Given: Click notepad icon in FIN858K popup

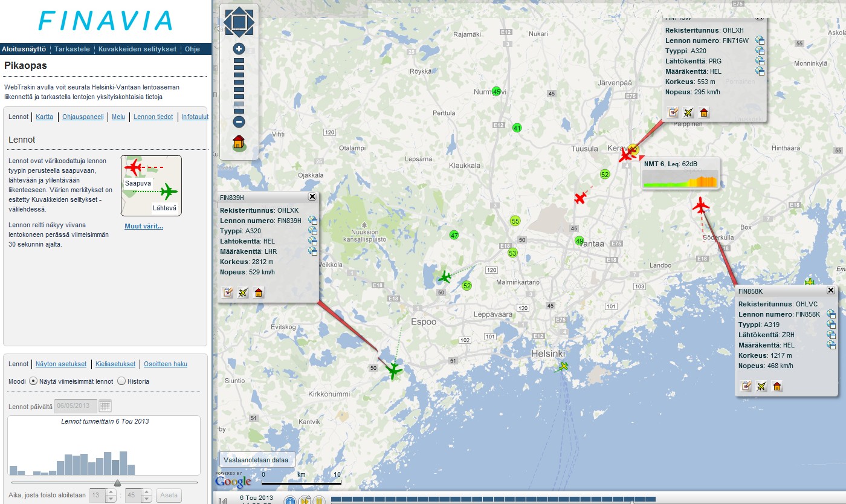Looking at the screenshot, I should (x=746, y=386).
